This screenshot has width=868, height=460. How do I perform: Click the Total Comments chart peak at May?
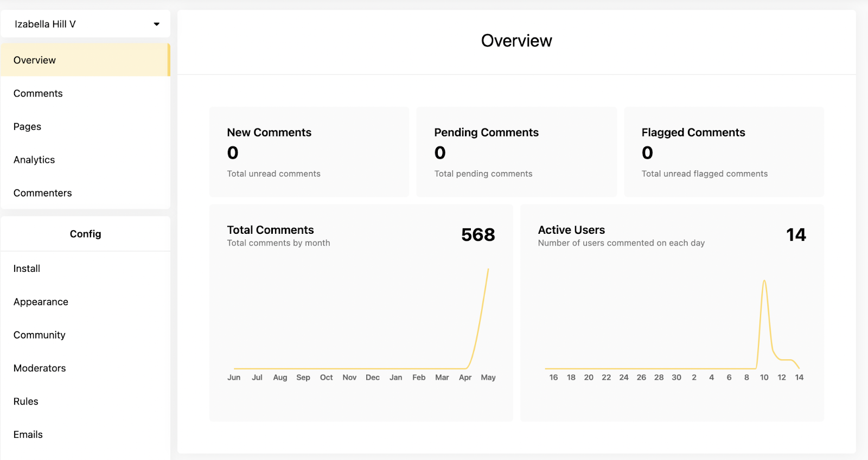click(x=488, y=270)
